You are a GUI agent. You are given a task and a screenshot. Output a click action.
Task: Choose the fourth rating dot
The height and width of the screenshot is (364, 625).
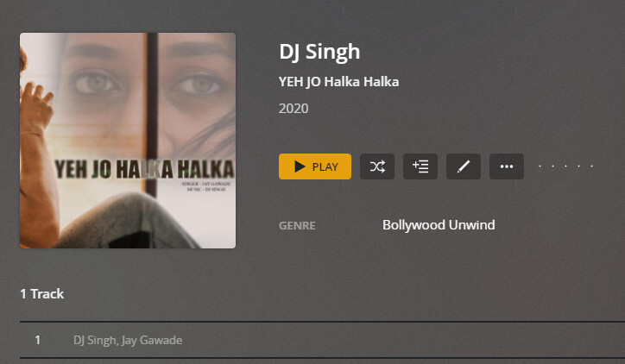tap(578, 166)
